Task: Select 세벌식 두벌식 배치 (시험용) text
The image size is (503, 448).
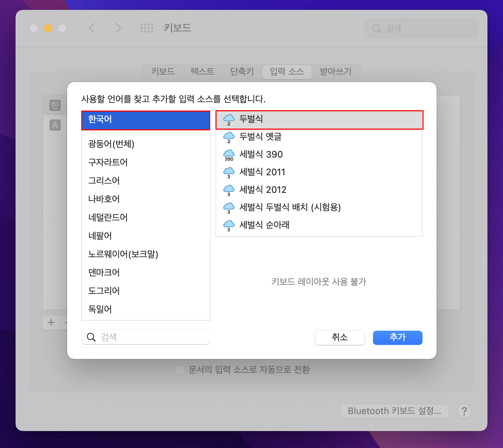Action: point(290,207)
